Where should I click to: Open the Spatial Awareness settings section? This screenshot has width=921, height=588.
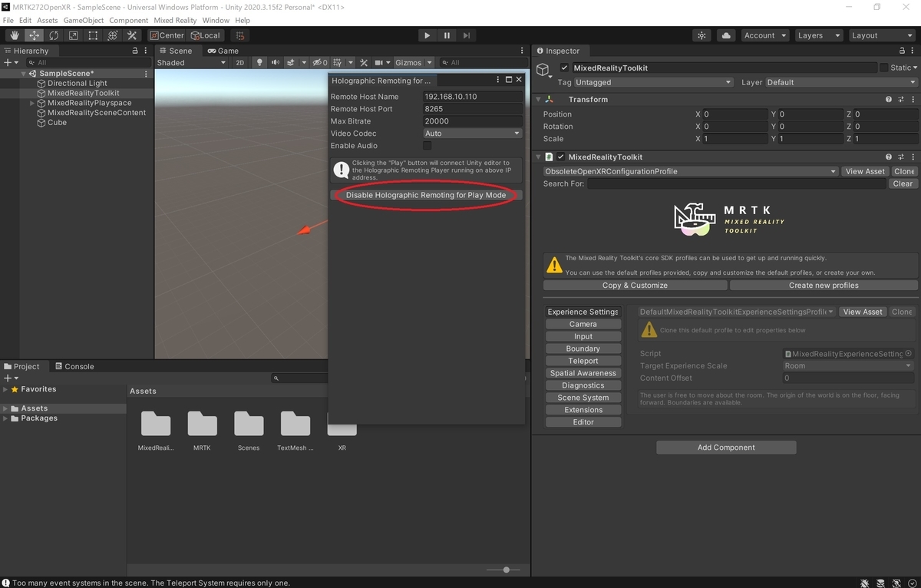tap(583, 373)
